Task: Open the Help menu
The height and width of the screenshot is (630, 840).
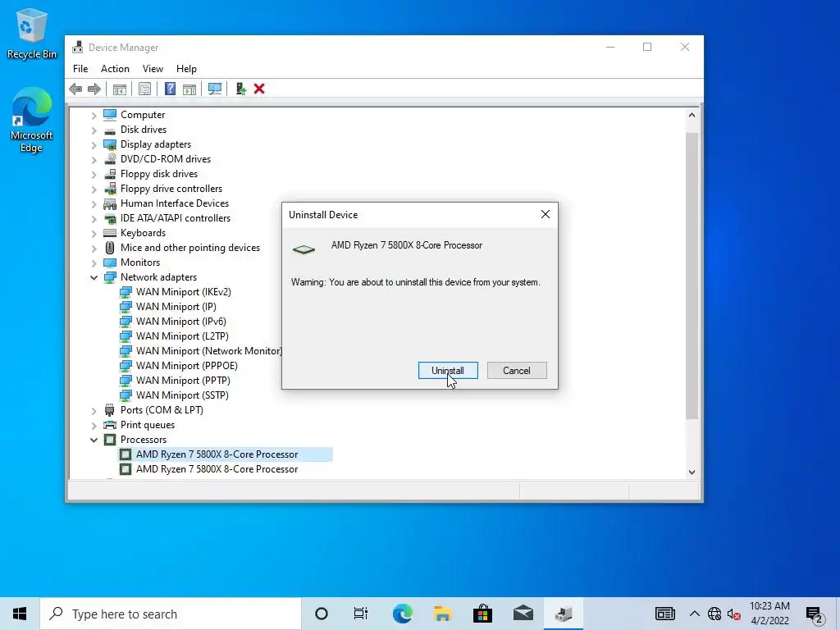Action: 186,69
